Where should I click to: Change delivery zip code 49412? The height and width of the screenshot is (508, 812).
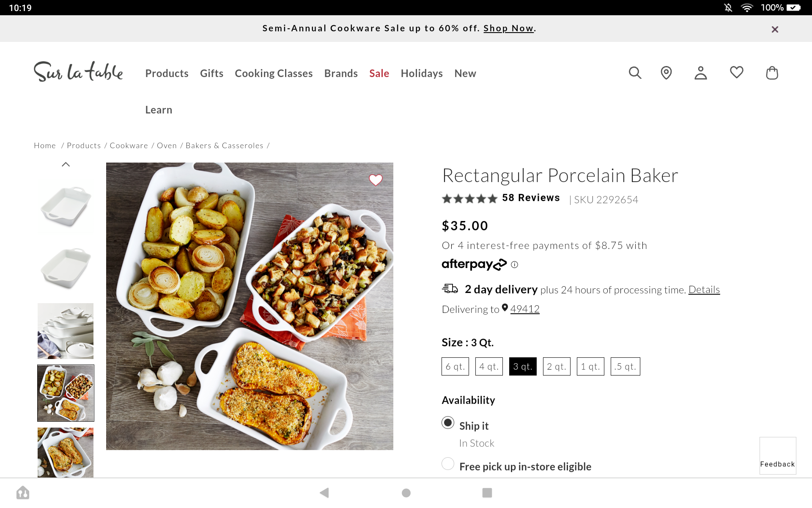pyautogui.click(x=524, y=309)
